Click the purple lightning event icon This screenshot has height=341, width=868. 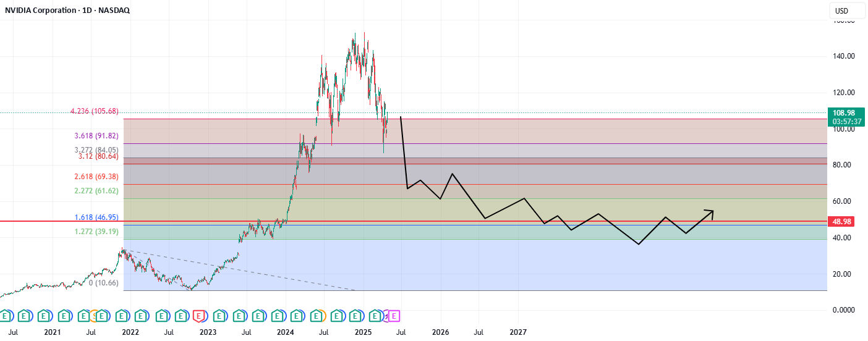tap(386, 316)
